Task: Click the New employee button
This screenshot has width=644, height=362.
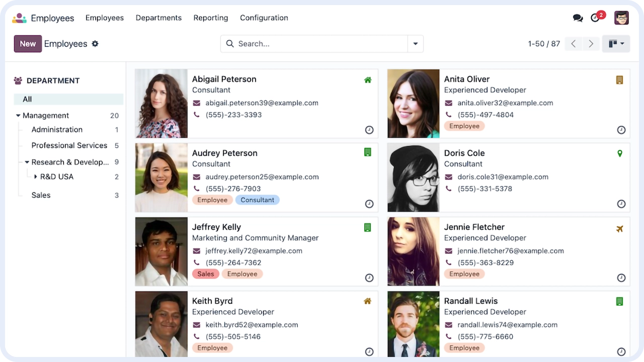Action: (28, 44)
